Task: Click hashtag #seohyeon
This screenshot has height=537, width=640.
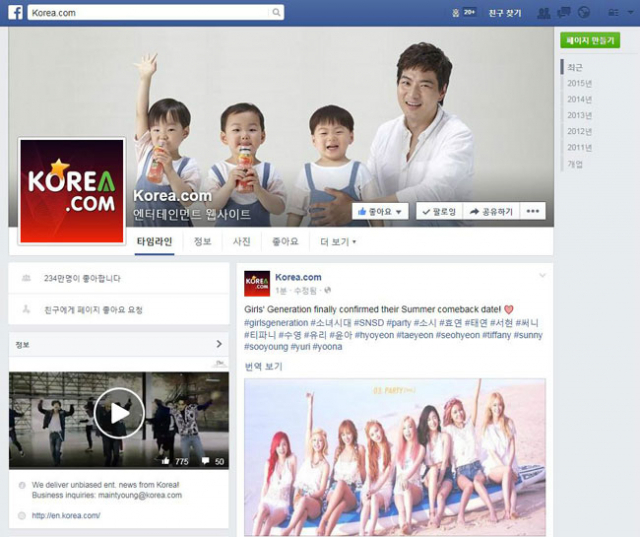Action: [457, 335]
